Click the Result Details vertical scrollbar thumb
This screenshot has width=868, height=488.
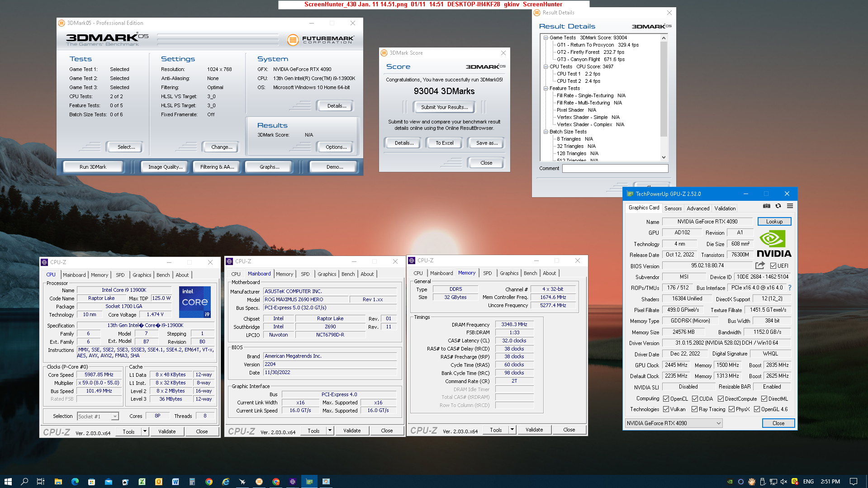664,89
